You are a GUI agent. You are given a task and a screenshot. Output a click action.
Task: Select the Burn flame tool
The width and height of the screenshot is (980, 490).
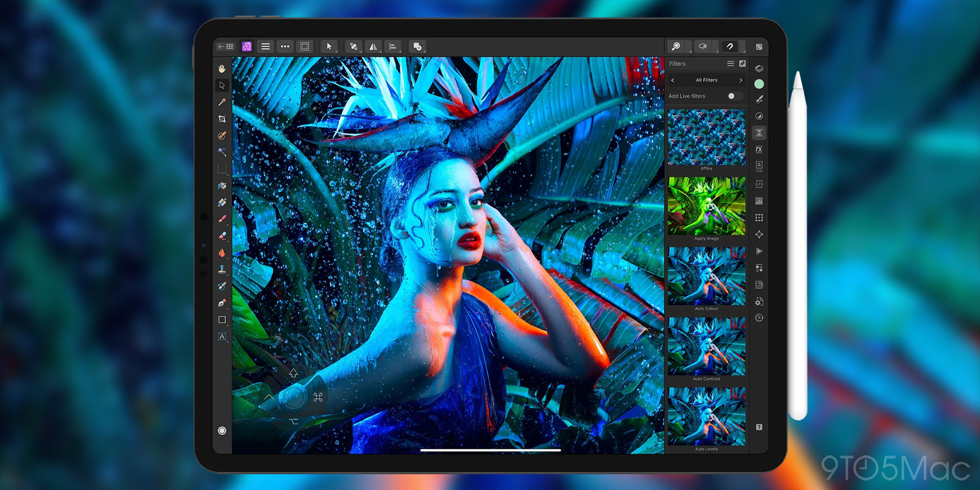[222, 253]
